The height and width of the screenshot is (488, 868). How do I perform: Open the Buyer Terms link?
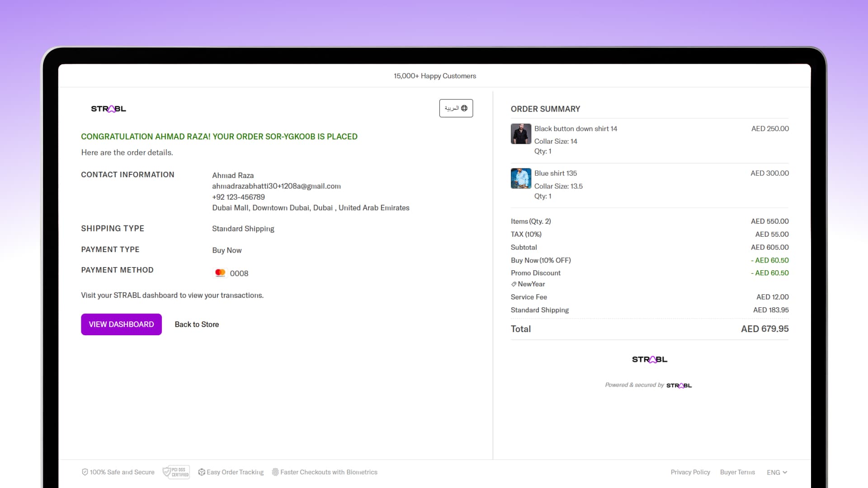coord(737,472)
